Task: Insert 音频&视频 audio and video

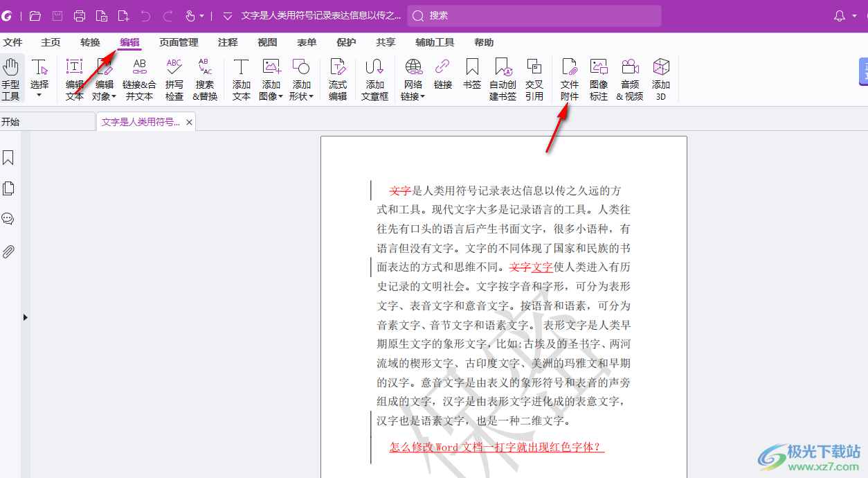Action: click(x=631, y=79)
